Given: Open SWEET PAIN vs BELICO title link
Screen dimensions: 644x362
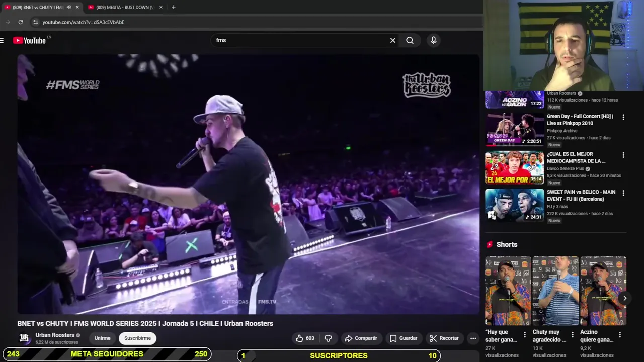Looking at the screenshot, I should (581, 196).
